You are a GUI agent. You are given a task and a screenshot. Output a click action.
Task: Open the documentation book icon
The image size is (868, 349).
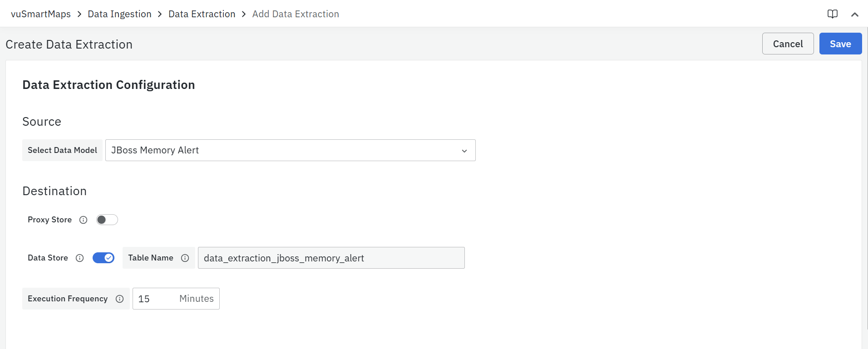(x=832, y=14)
